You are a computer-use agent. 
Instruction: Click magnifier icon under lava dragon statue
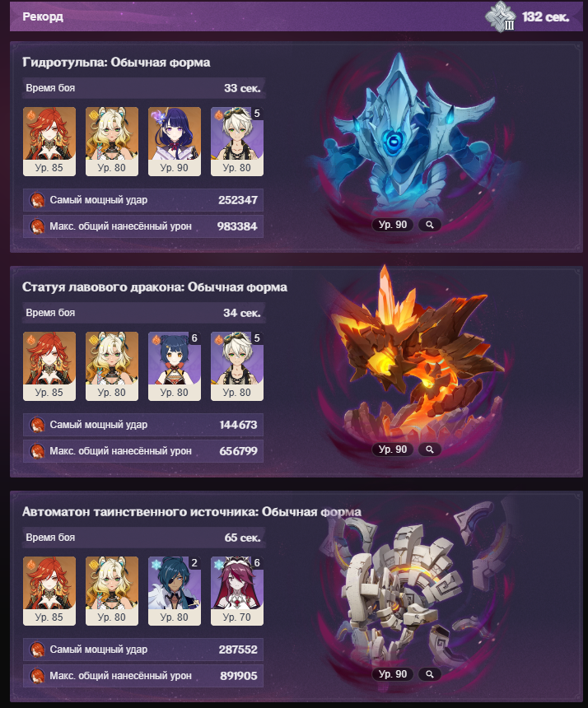430,449
